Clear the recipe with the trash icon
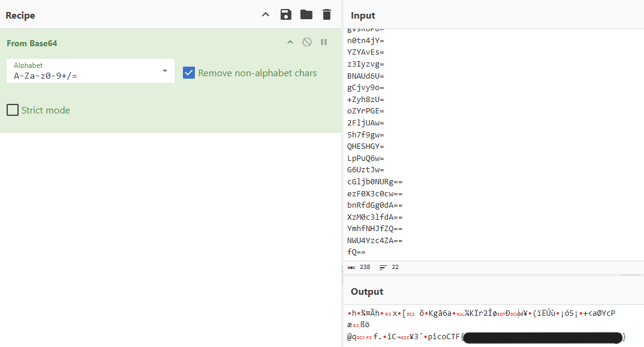644x347 pixels. point(327,15)
